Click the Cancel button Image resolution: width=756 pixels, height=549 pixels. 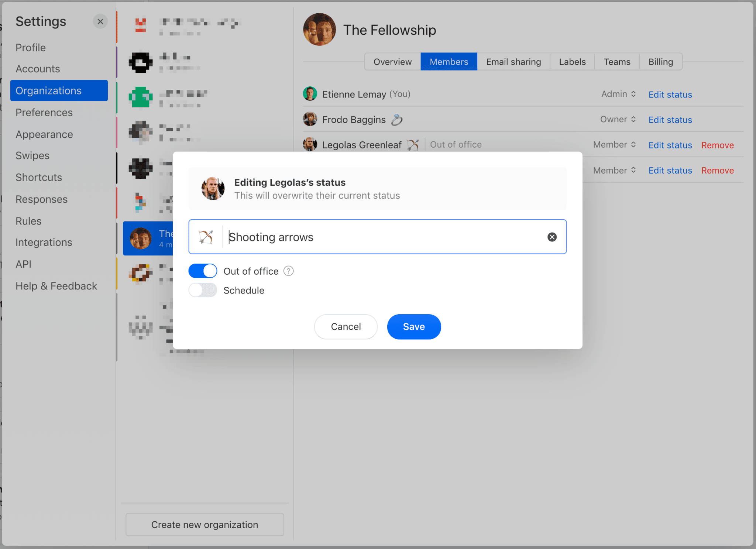tap(345, 326)
